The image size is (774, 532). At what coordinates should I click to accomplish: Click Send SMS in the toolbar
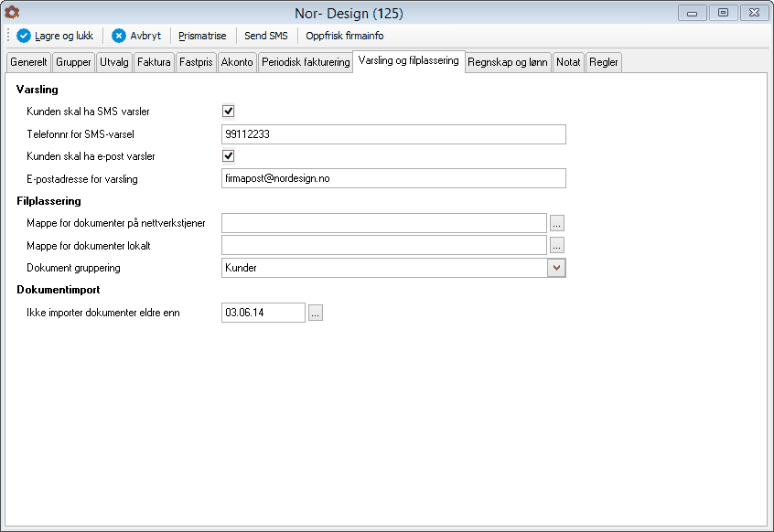tap(266, 36)
